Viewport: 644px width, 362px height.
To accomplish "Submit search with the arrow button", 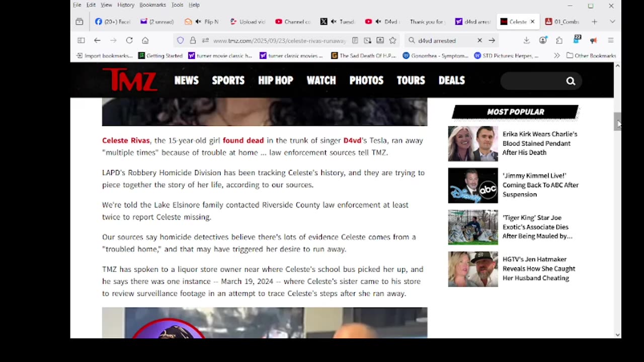I will point(492,40).
